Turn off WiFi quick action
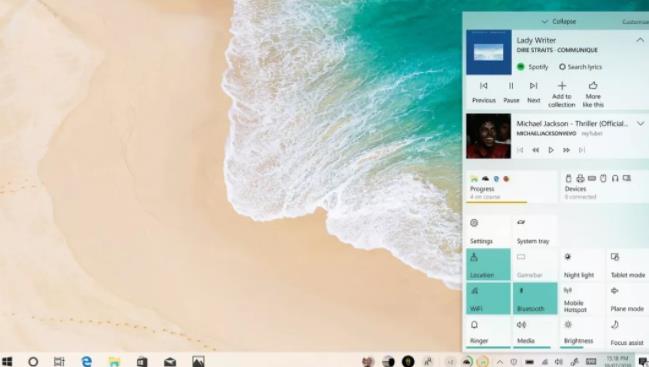Image resolution: width=649 pixels, height=367 pixels. (488, 298)
